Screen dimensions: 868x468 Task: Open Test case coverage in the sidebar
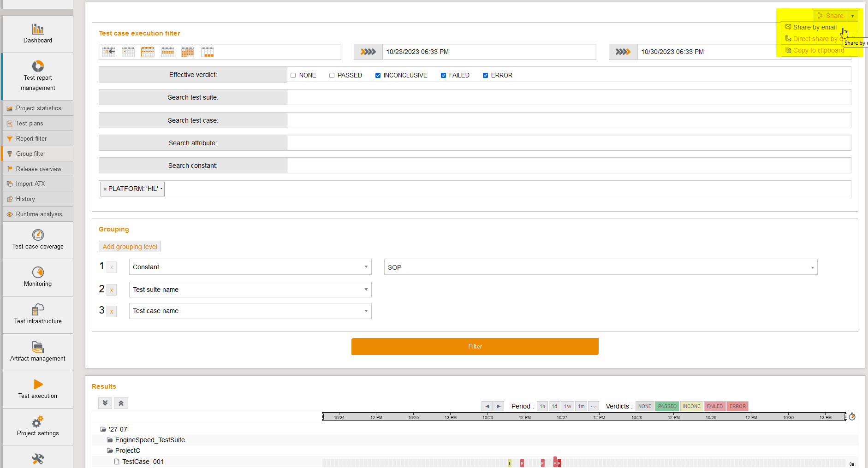(x=37, y=240)
